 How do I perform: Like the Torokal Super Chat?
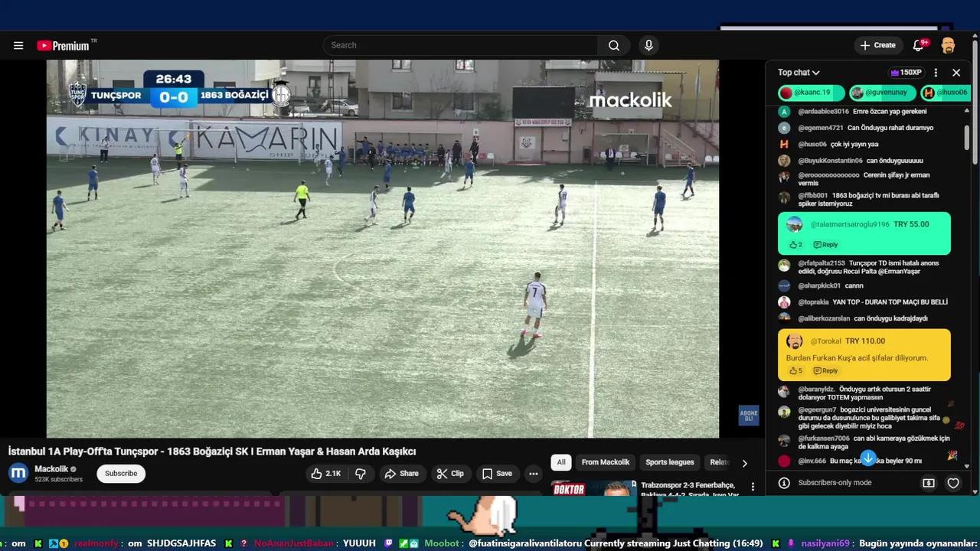[792, 371]
